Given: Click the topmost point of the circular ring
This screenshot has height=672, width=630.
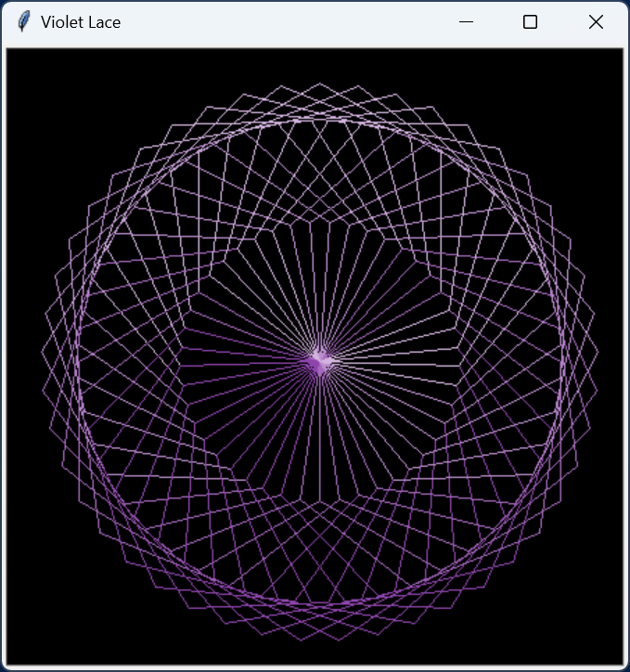Looking at the screenshot, I should point(320,119).
